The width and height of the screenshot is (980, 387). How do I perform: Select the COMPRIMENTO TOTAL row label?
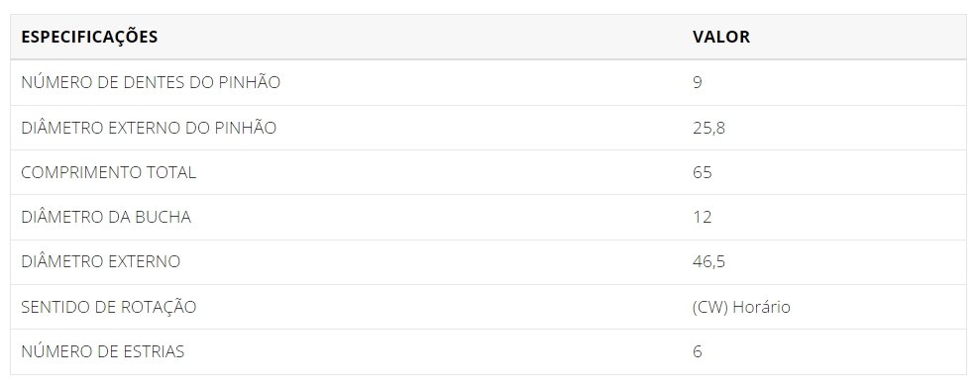click(x=109, y=172)
